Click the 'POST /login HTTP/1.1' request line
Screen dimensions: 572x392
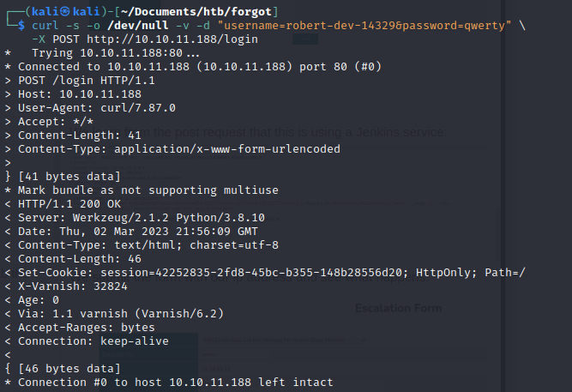click(x=87, y=81)
